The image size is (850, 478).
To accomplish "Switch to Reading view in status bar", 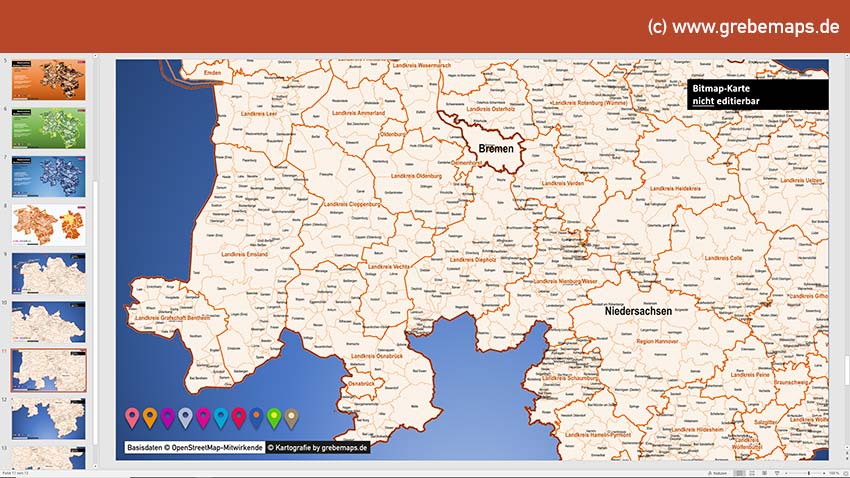I will point(764,473).
